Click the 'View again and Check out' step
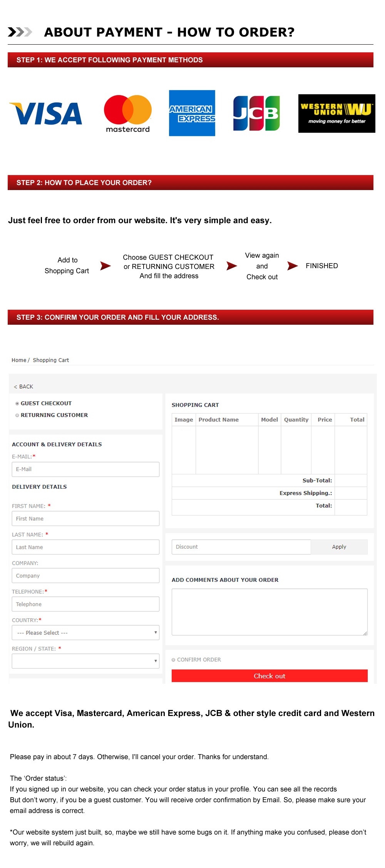 [x=262, y=266]
